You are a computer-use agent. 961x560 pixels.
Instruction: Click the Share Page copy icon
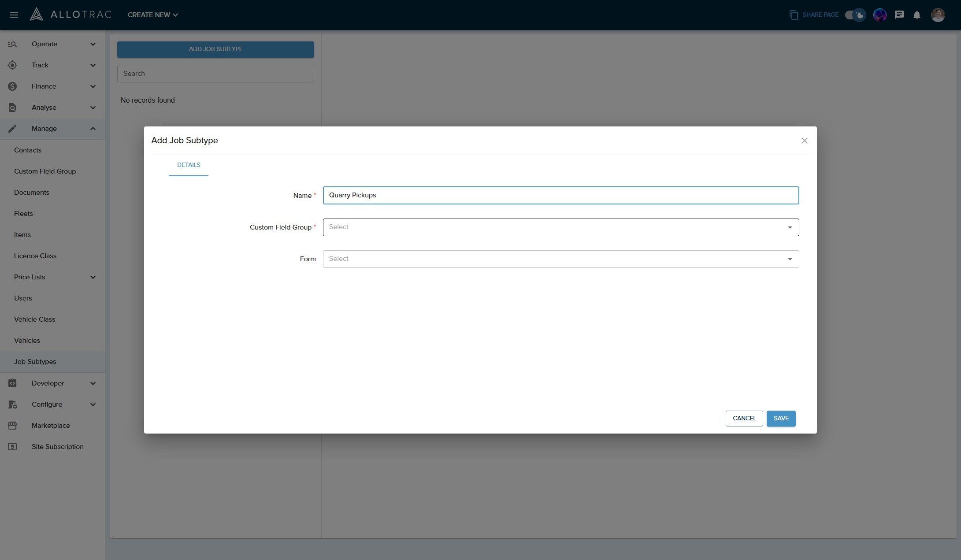(794, 15)
